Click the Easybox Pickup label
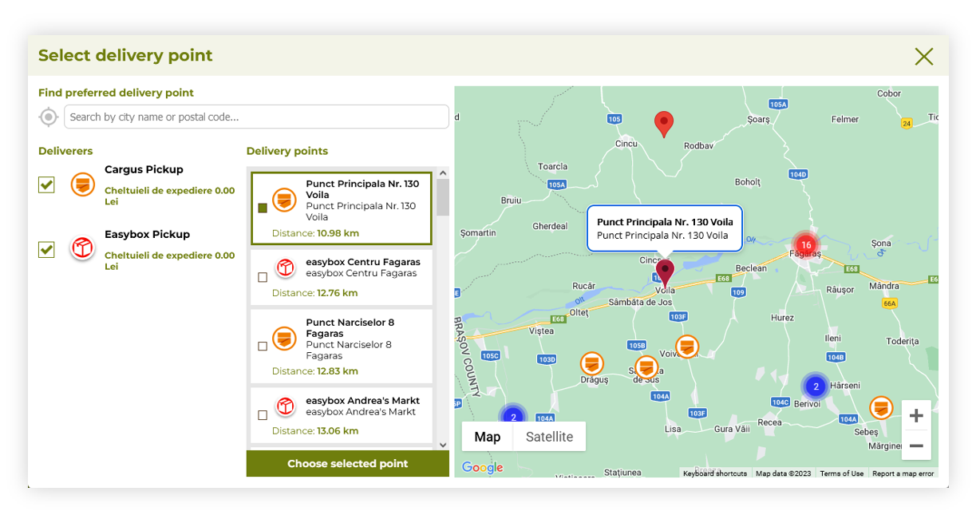The height and width of the screenshot is (523, 980). pos(147,235)
